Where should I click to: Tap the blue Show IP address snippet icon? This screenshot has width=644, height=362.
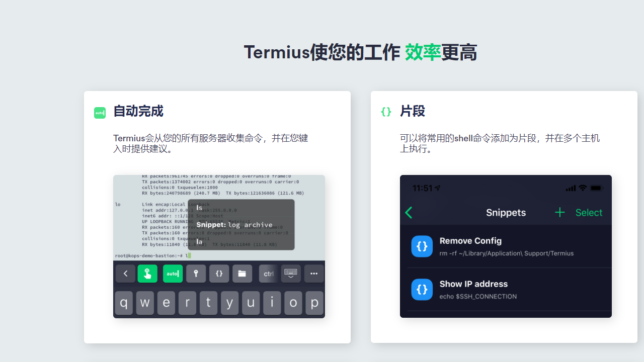[422, 290]
